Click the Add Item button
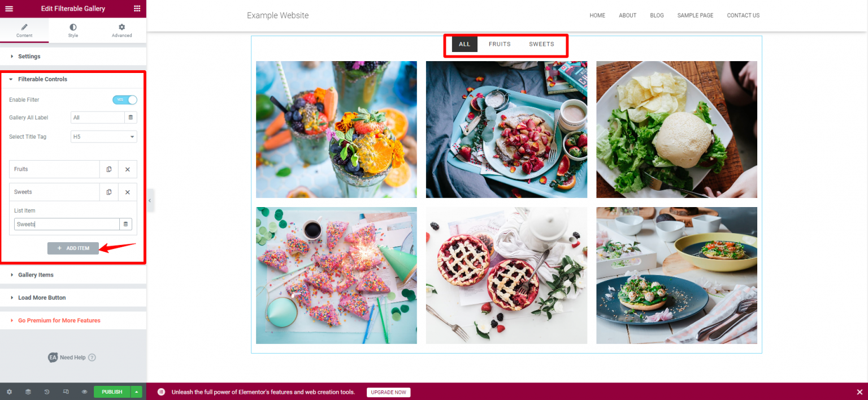Screen dimensions: 868x400 click(73, 248)
